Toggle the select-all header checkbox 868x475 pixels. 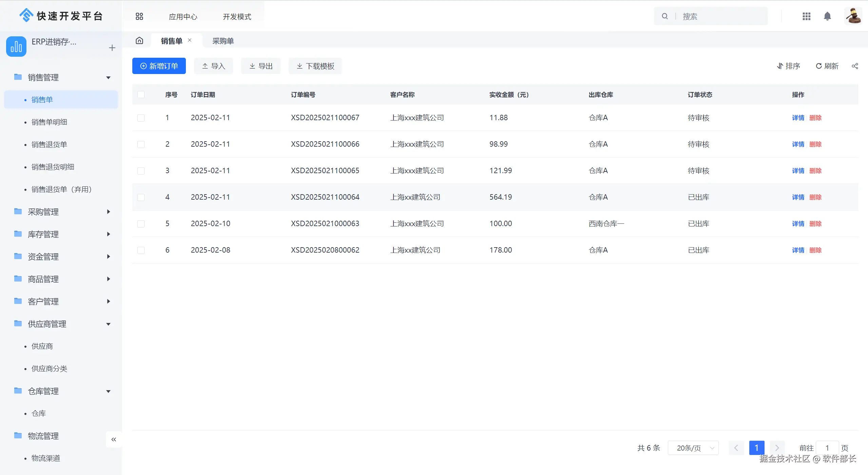coord(141,95)
